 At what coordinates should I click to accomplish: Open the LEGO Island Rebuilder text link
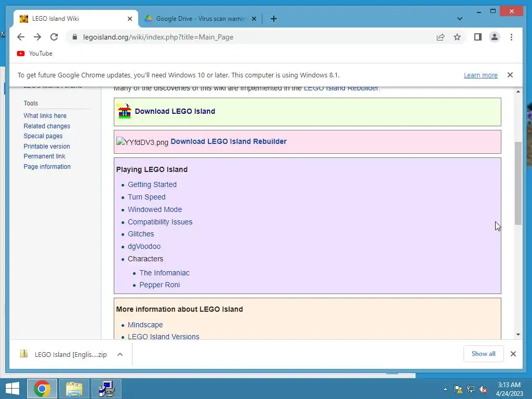click(341, 88)
